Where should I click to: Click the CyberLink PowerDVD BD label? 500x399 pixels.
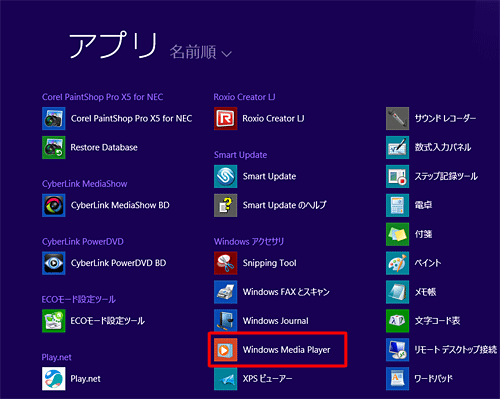[x=118, y=263]
